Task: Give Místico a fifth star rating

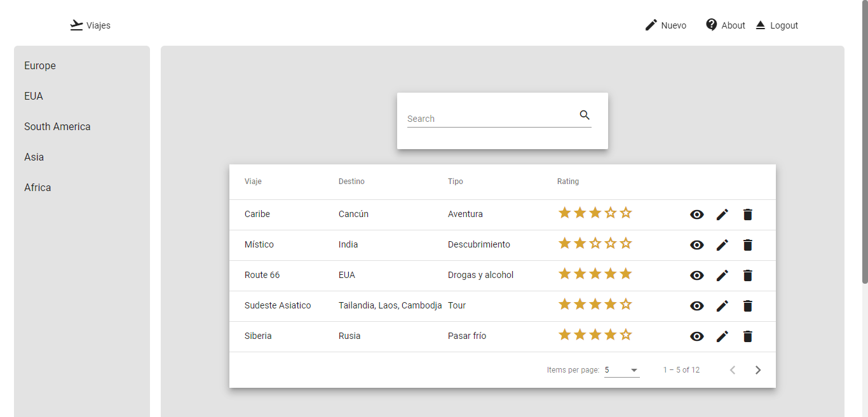Action: [x=626, y=242]
